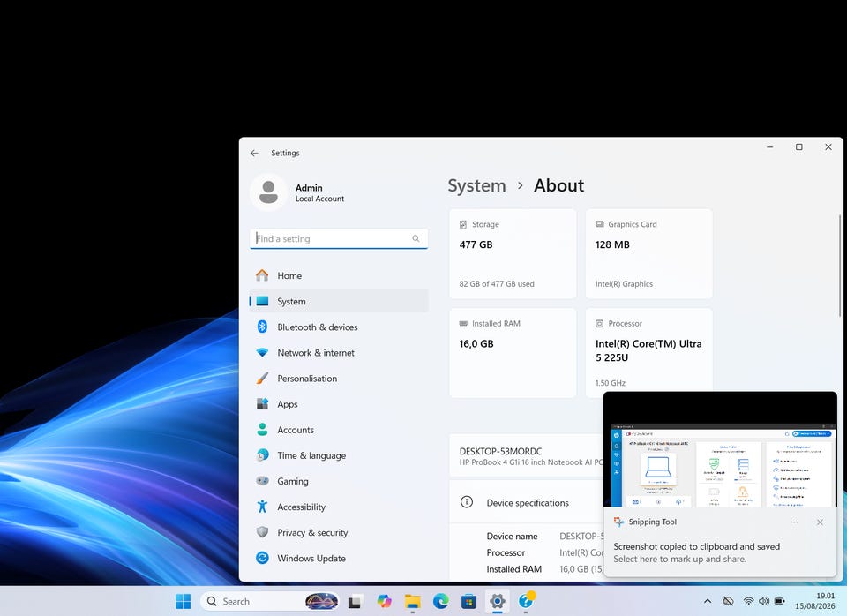
Task: Expand the Device specifications section header
Action: 527,502
